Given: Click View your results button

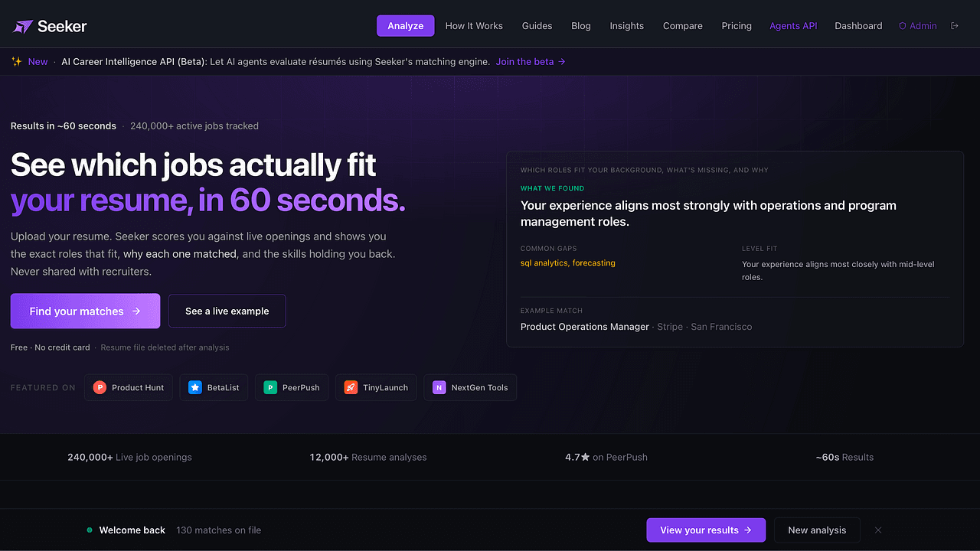Looking at the screenshot, I should pyautogui.click(x=706, y=530).
